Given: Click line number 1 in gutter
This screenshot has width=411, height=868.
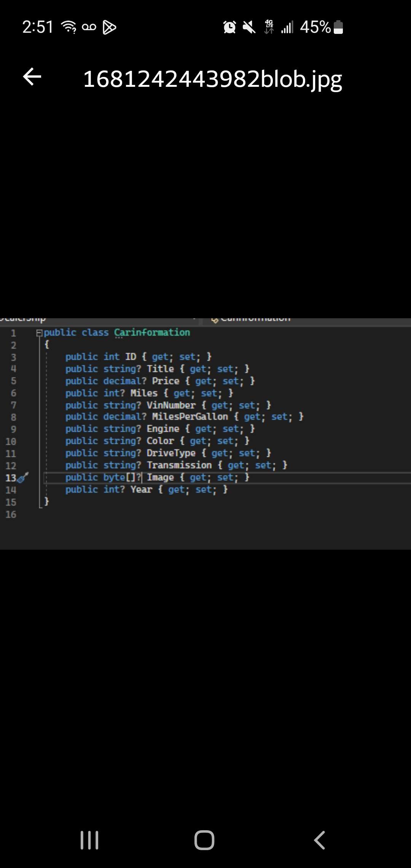Looking at the screenshot, I should coord(13,333).
